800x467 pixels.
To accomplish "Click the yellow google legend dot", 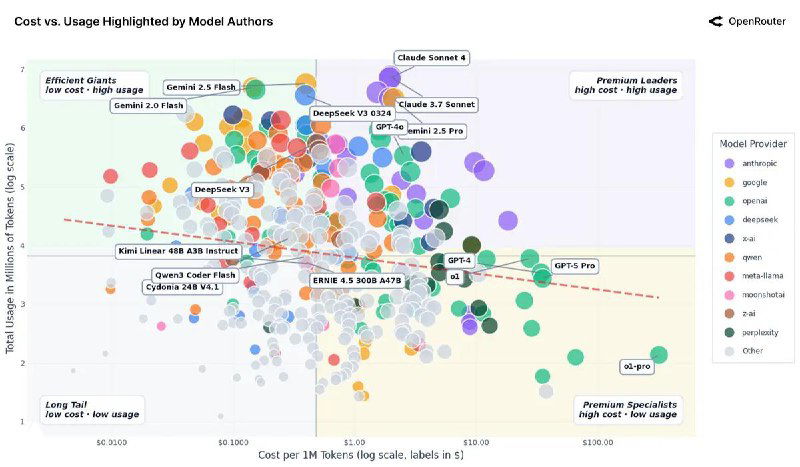I will [x=731, y=182].
